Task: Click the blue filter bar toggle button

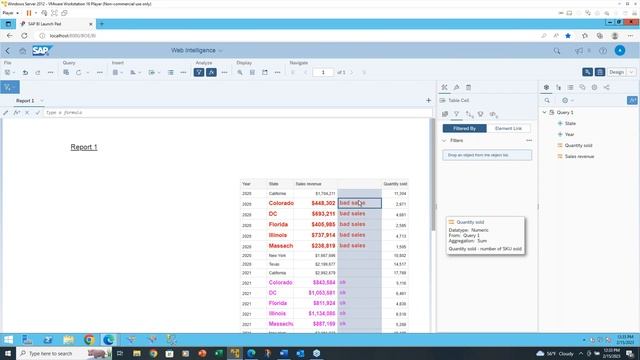Action: pos(10,87)
